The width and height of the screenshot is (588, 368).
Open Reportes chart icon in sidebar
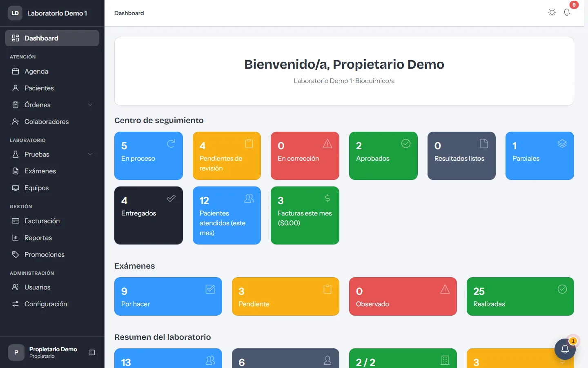[16, 238]
